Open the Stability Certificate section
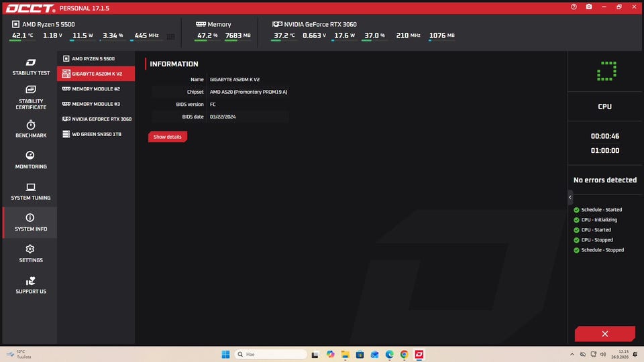Image resolution: width=644 pixels, height=362 pixels. (x=30, y=97)
